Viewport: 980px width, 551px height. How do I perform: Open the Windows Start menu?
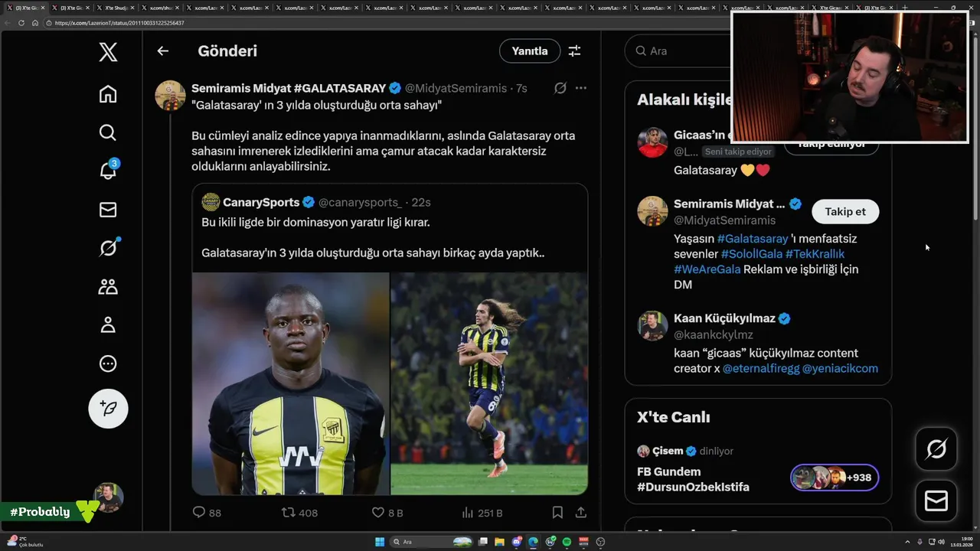coord(380,542)
